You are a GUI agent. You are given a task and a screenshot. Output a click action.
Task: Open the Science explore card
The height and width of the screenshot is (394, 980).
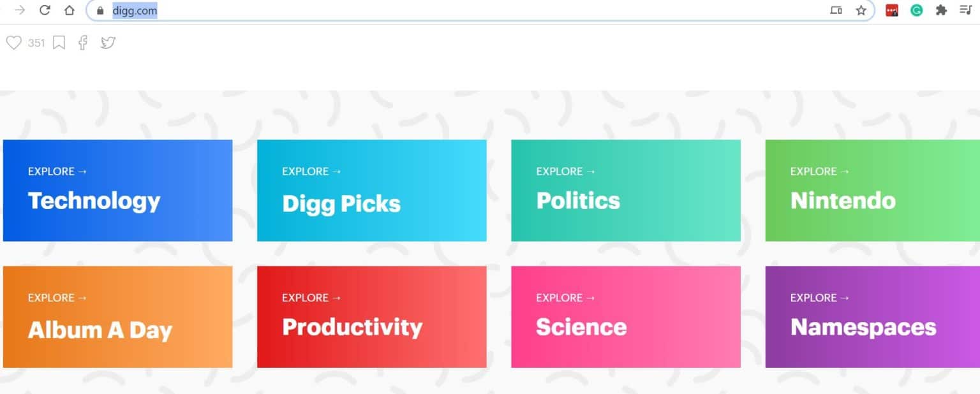pos(625,317)
